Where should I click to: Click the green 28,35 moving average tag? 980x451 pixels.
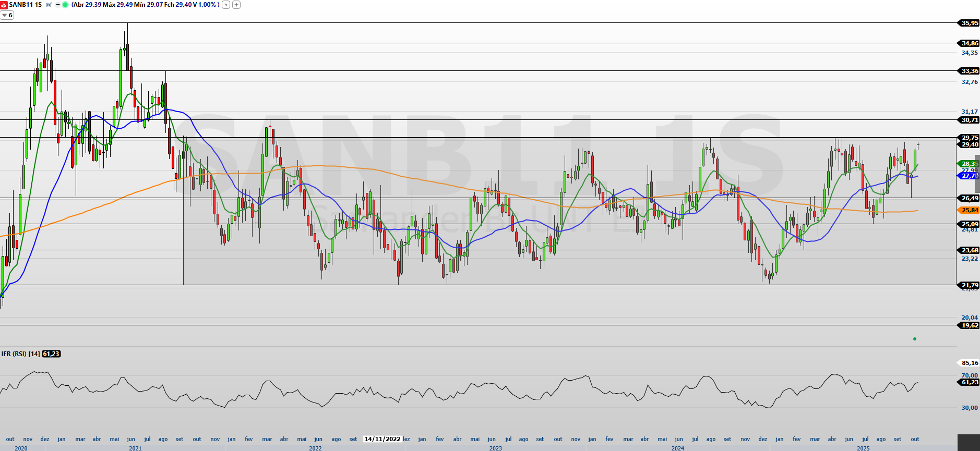tap(969, 164)
